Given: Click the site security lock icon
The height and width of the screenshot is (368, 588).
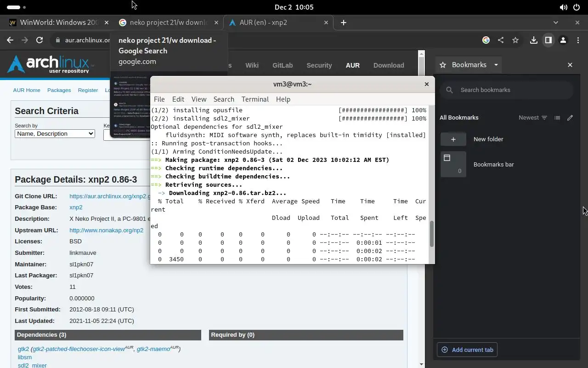Looking at the screenshot, I should tap(57, 40).
